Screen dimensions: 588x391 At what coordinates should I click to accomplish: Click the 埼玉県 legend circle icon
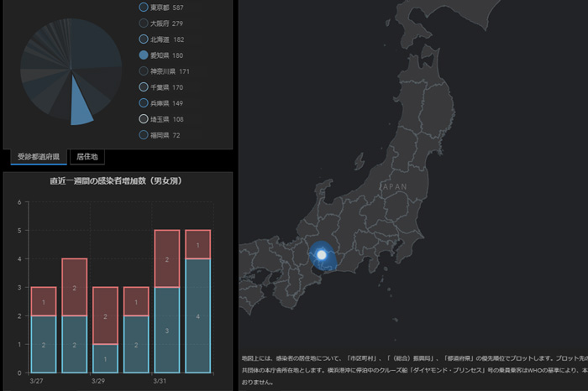pyautogui.click(x=143, y=118)
